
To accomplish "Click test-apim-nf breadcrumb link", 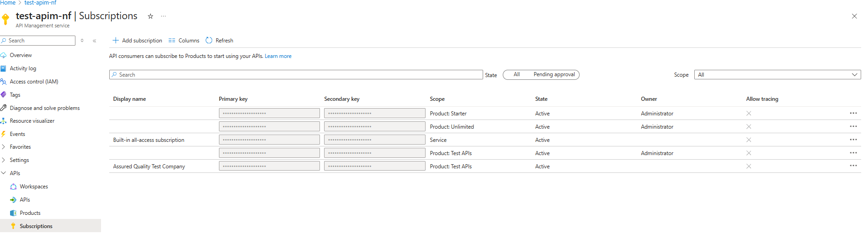I will pos(40,3).
